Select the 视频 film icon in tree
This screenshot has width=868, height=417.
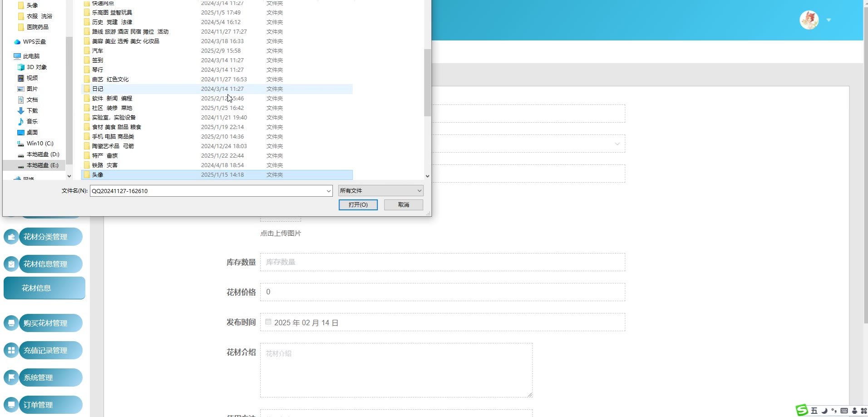click(21, 78)
